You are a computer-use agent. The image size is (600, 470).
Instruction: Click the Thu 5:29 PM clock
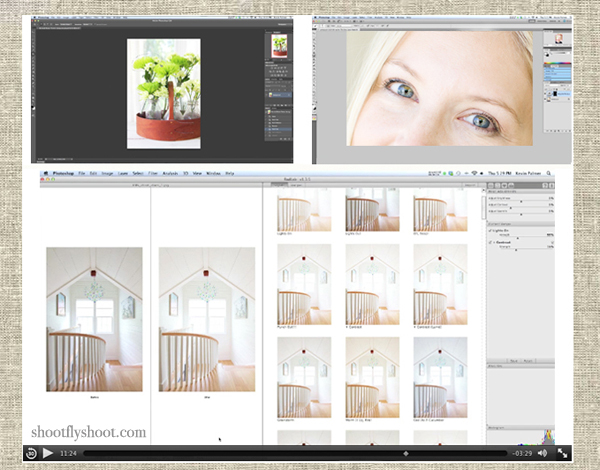pyautogui.click(x=499, y=173)
